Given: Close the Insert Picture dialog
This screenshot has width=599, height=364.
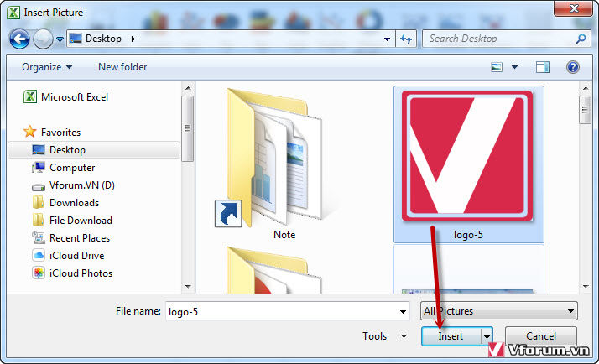Looking at the screenshot, I should 573,8.
